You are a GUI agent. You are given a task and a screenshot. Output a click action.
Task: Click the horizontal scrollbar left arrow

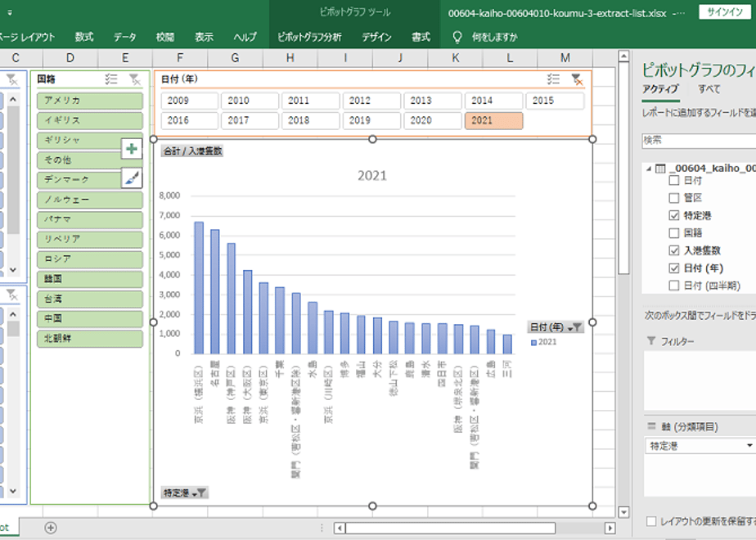click(340, 528)
